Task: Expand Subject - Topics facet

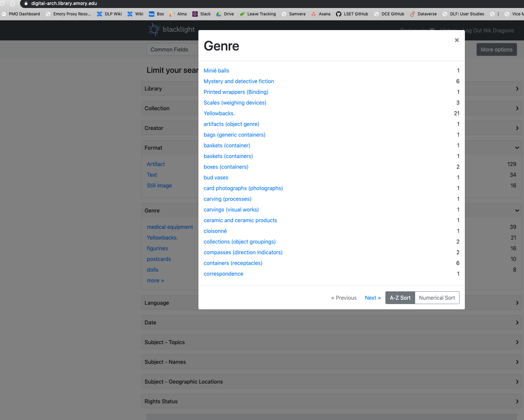Action: click(331, 342)
